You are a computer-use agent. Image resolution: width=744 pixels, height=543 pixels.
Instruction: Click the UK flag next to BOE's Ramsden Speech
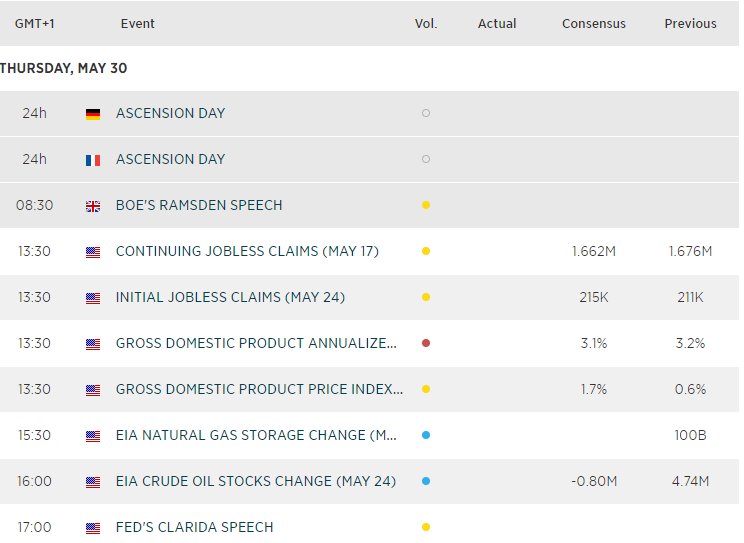93,206
